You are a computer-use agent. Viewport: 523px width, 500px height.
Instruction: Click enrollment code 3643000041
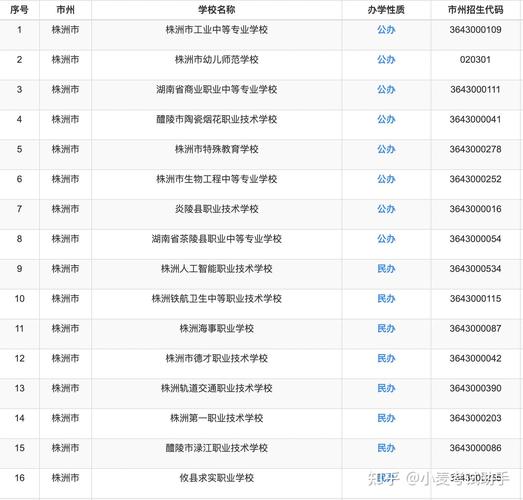tap(475, 119)
